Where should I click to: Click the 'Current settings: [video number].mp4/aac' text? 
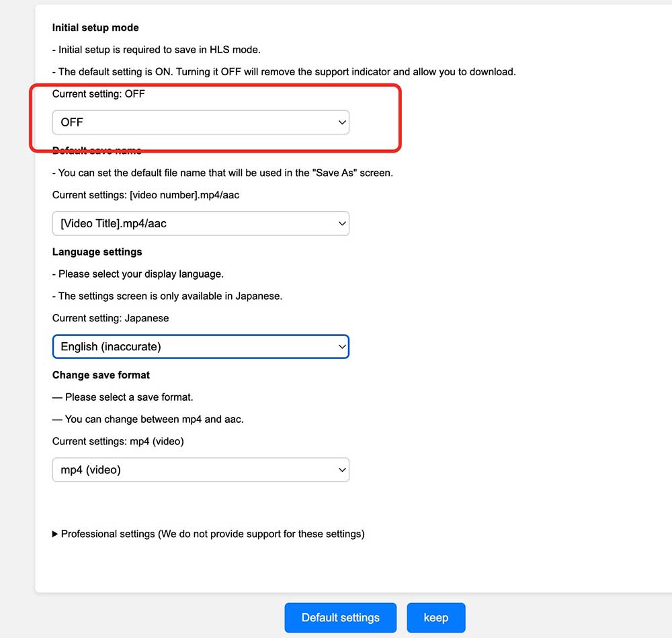click(x=146, y=195)
